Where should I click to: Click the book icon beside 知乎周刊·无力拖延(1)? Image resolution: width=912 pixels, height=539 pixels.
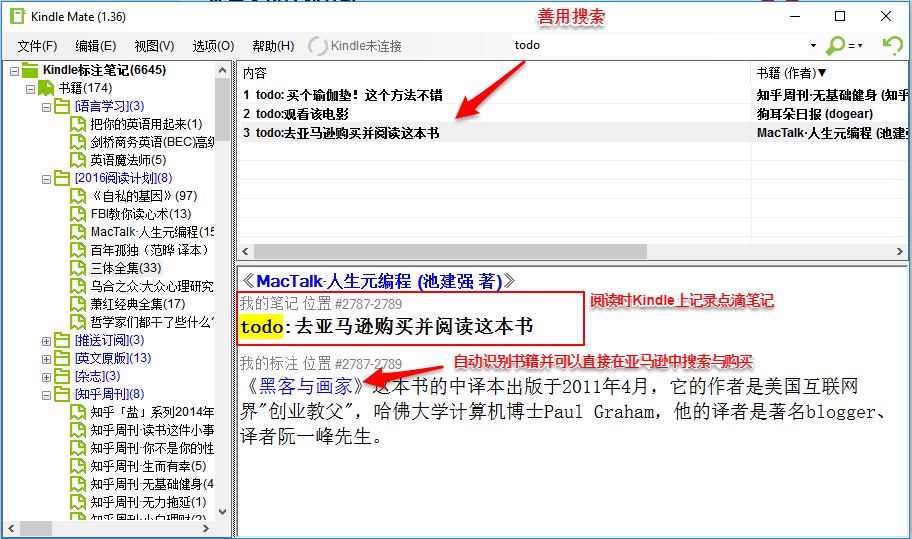pyautogui.click(x=77, y=503)
